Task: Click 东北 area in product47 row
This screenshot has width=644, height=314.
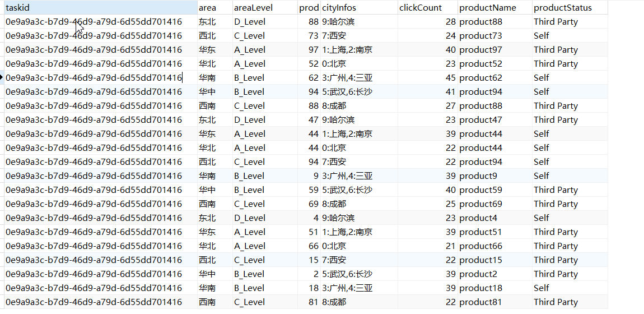Action: click(x=214, y=119)
